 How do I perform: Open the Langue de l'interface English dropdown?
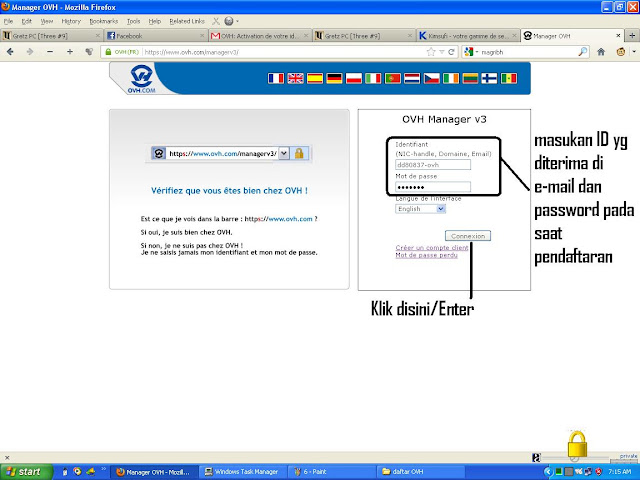pos(420,209)
